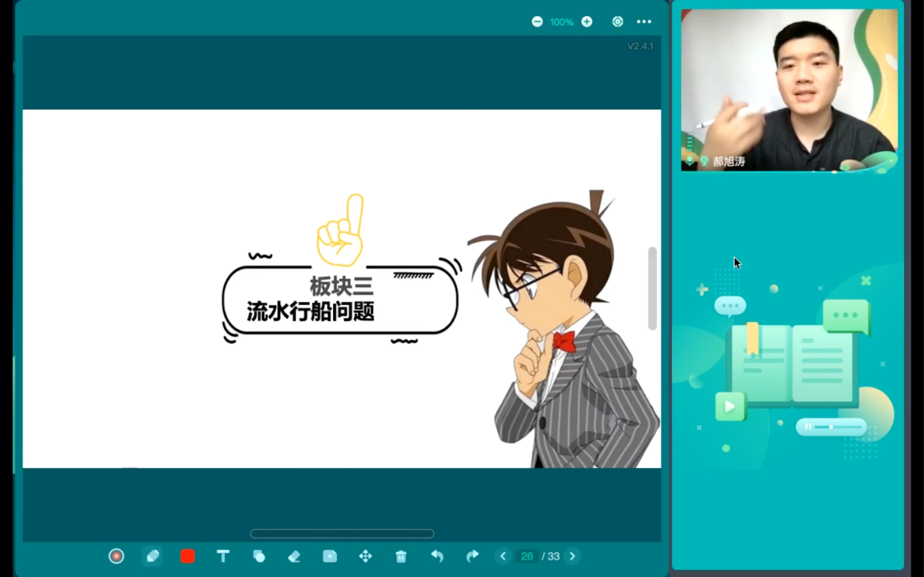This screenshot has height=577, width=924.
Task: Click the / 33 total pages text
Action: (551, 556)
